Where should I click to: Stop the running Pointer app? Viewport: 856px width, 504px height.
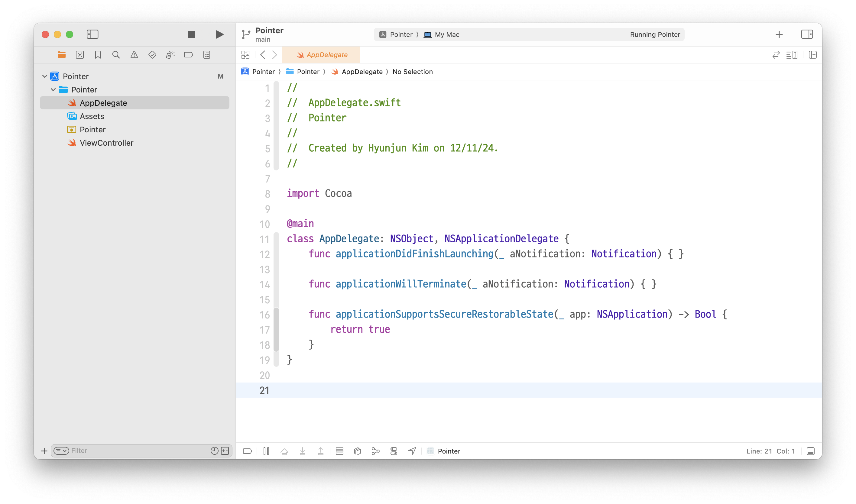(191, 34)
